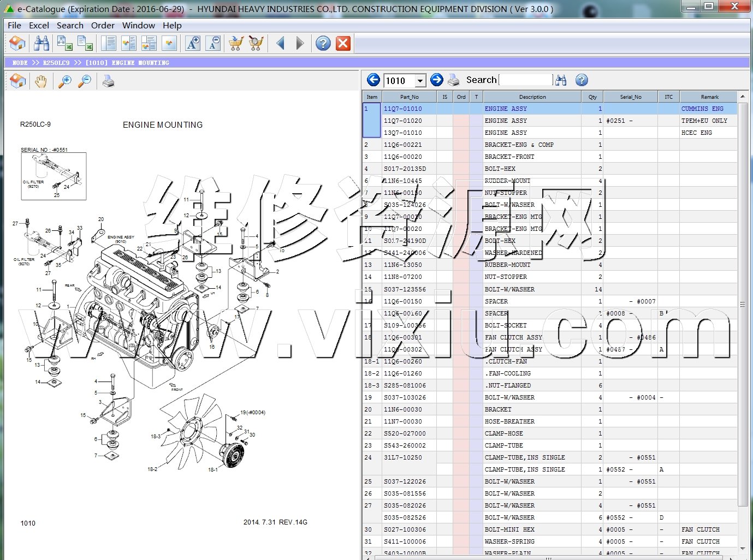Print the diagram using the left-pane printer icon
Screen dimensions: 753x560
coord(109,82)
